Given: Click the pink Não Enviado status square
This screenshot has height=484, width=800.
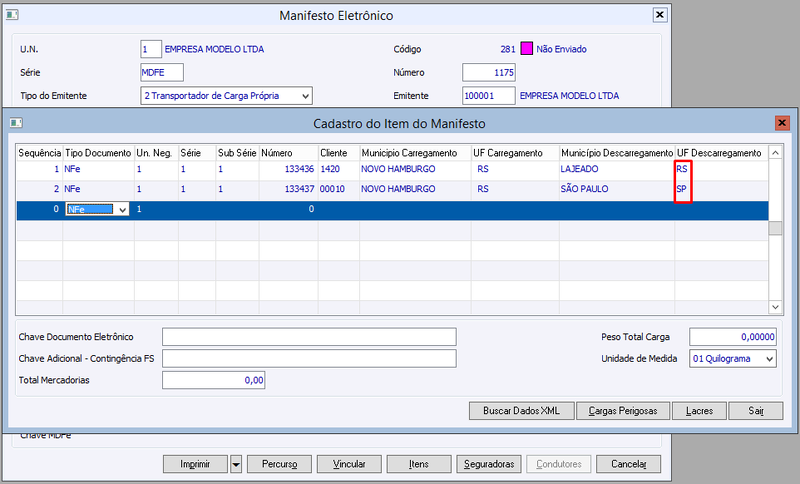Looking at the screenshot, I should tap(527, 49).
